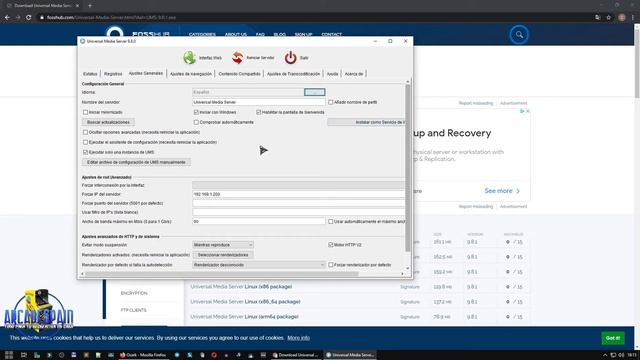640x360 pixels.
Task: Open CONTACT in FossHub navigation
Action: coord(331,35)
